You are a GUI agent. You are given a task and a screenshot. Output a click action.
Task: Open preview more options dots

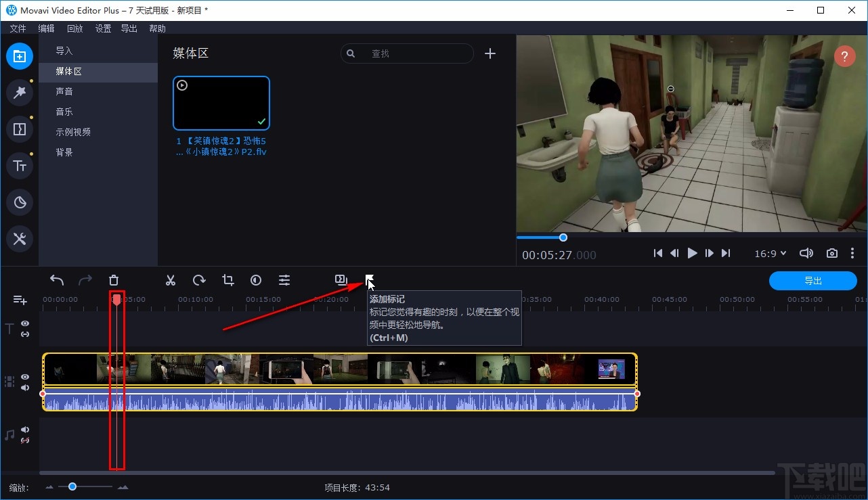pos(852,253)
